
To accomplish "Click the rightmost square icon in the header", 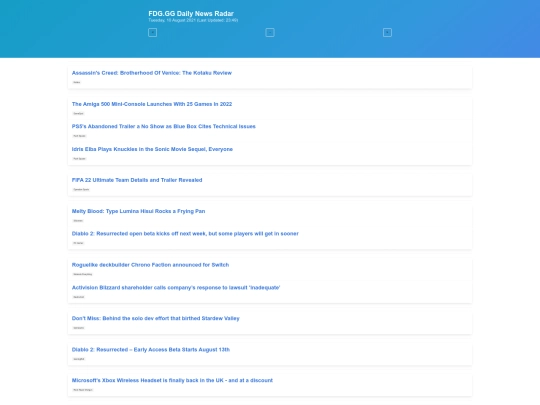I will point(387,33).
